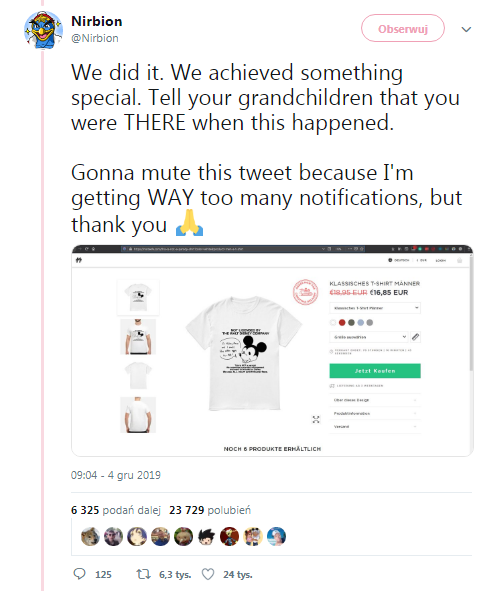
Task: Click the Obserwuj follow button
Action: [x=403, y=29]
